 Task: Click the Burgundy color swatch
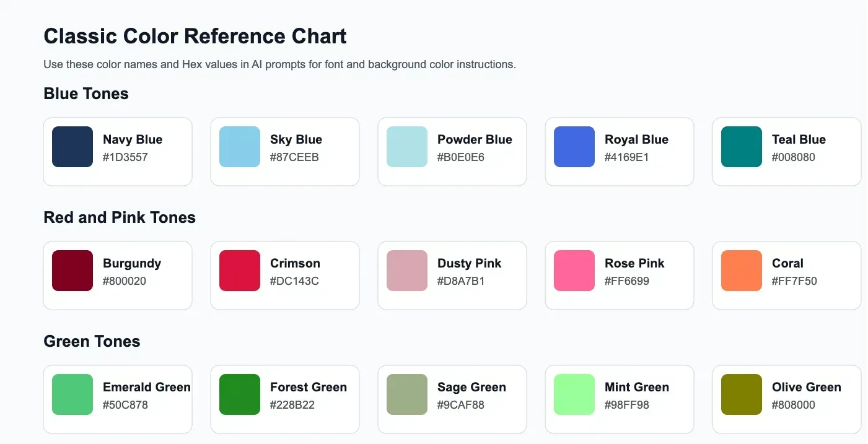point(72,271)
